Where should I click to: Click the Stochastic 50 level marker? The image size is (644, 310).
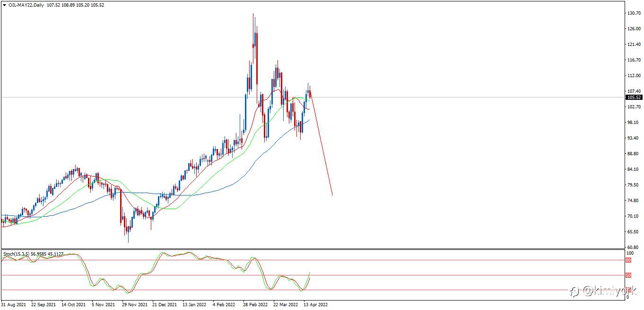point(628,275)
